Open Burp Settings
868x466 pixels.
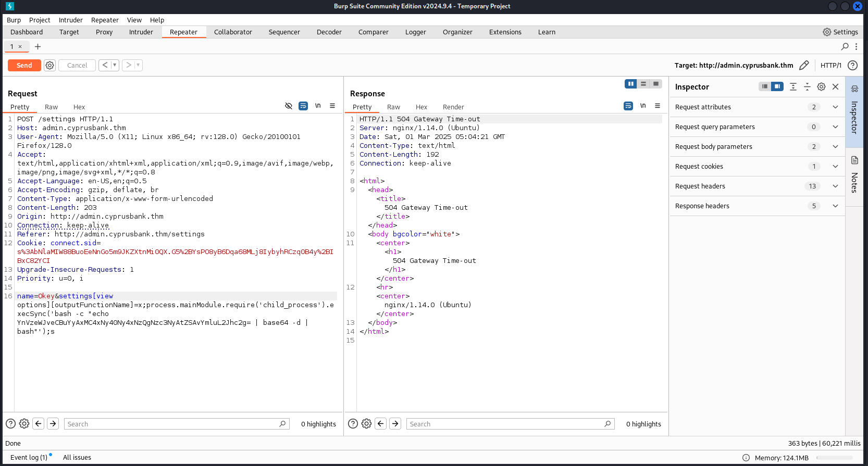(840, 32)
